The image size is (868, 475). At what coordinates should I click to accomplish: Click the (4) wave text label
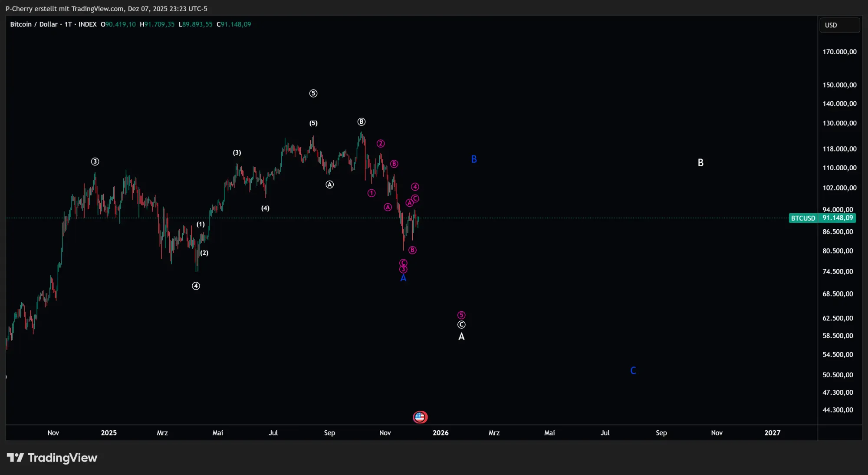[x=265, y=208]
